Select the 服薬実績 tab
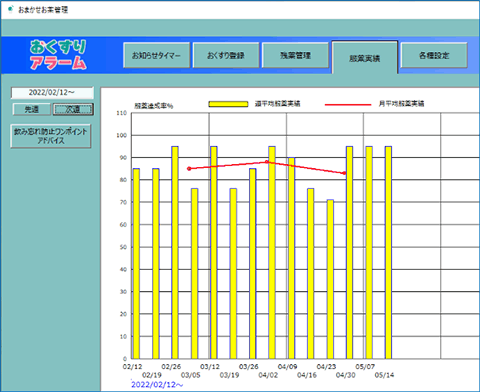This screenshot has height=392, width=480. pos(365,57)
